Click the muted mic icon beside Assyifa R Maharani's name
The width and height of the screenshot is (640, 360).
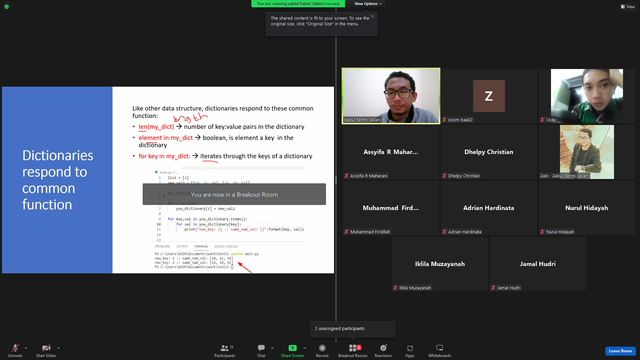point(347,176)
